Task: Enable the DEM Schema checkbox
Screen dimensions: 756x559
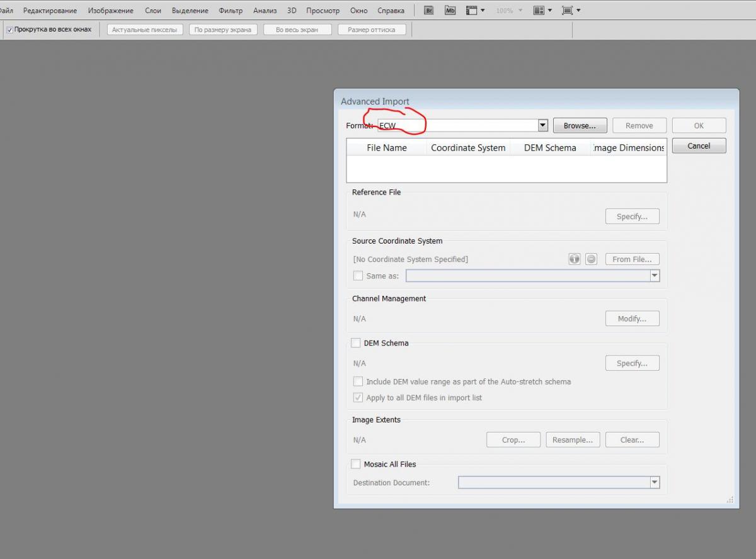Action: pos(356,343)
